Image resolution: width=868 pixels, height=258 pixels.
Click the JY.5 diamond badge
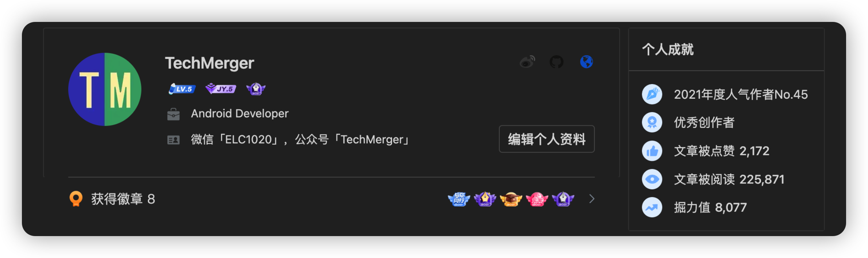pyautogui.click(x=221, y=89)
